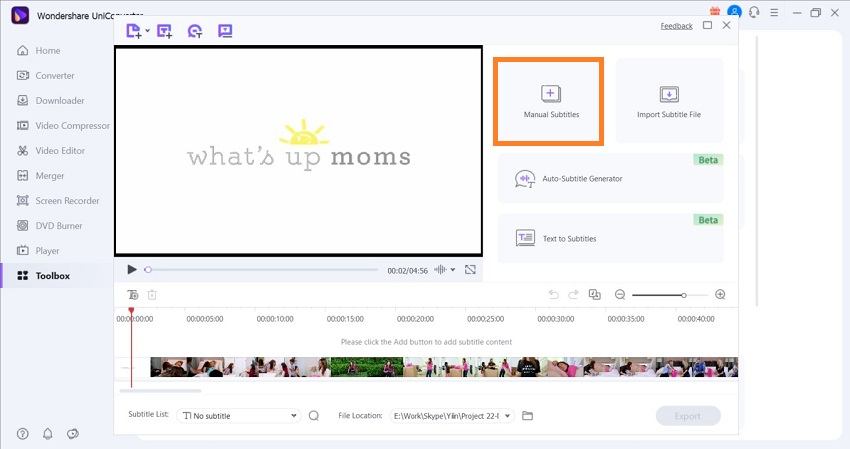Click the feedback icon next to the bell
This screenshot has width=850, height=449.
73,433
